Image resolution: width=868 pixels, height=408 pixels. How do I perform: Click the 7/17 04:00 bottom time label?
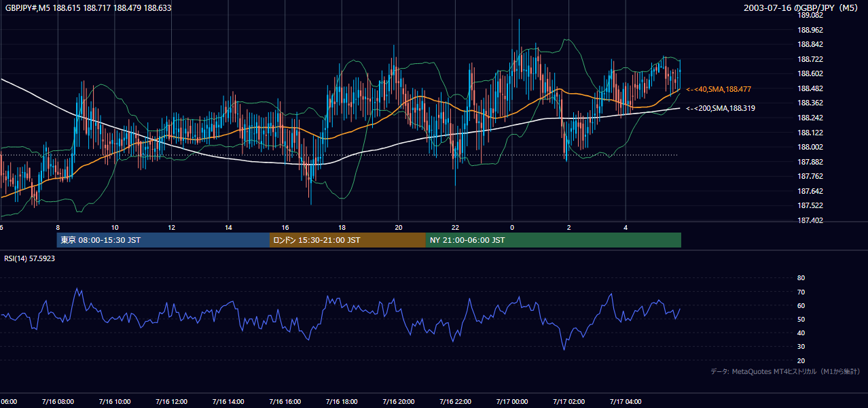point(626,402)
